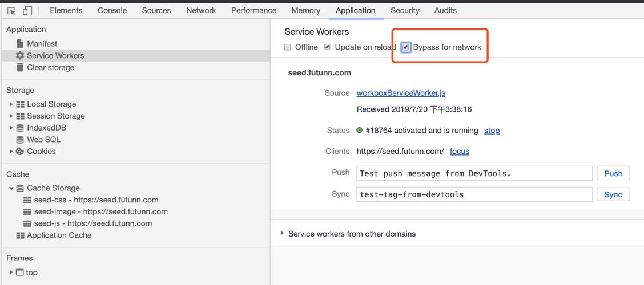Click the Clear storage trash icon
644x285 pixels.
(20, 67)
